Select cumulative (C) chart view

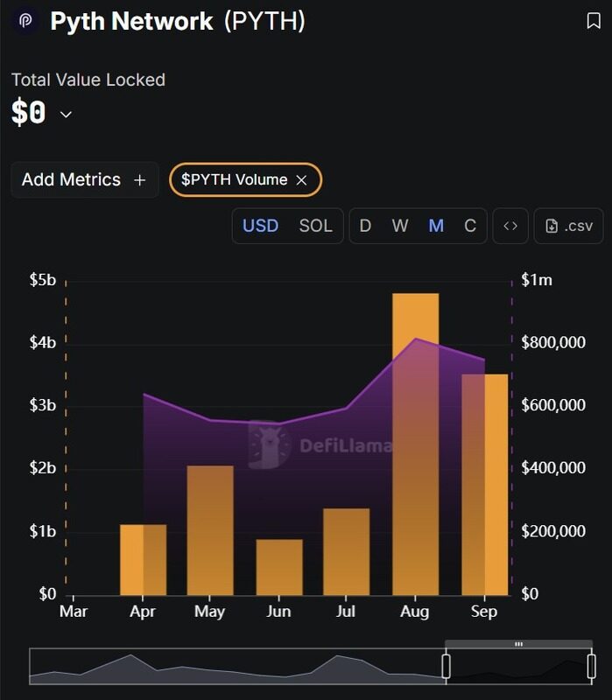click(x=470, y=226)
